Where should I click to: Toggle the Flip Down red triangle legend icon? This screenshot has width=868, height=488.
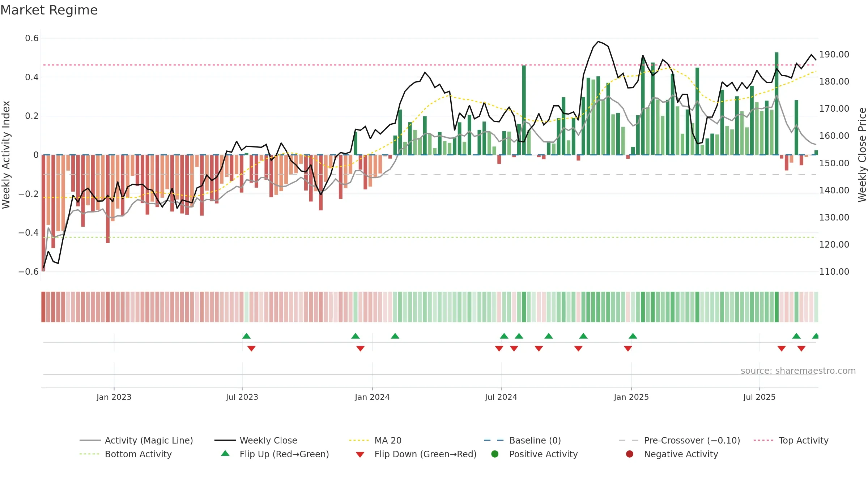[360, 455]
